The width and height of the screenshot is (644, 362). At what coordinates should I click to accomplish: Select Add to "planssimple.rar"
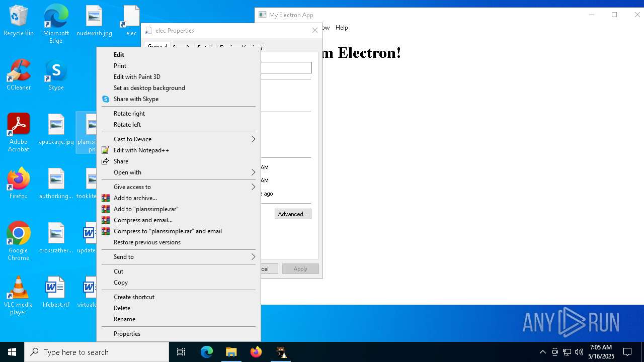(179, 209)
